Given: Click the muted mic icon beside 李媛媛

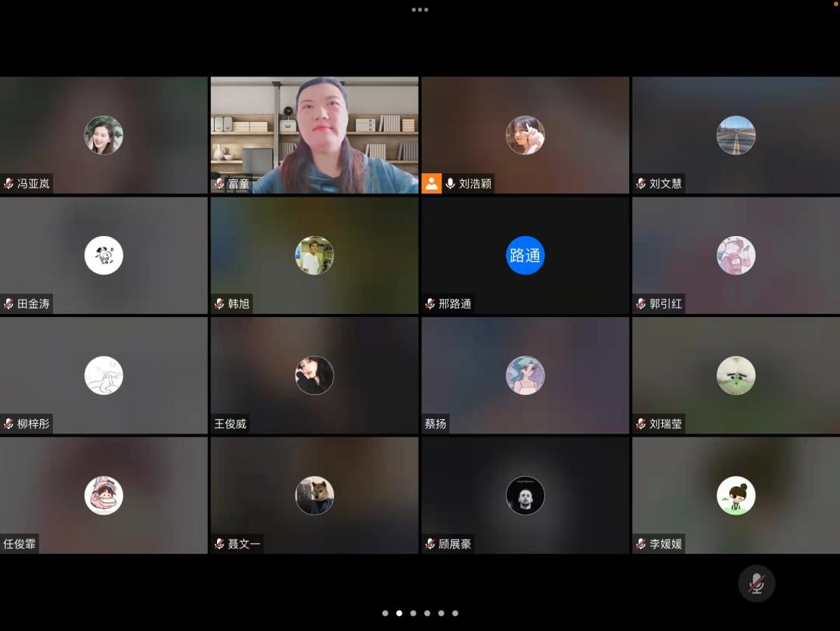Looking at the screenshot, I should [641, 543].
